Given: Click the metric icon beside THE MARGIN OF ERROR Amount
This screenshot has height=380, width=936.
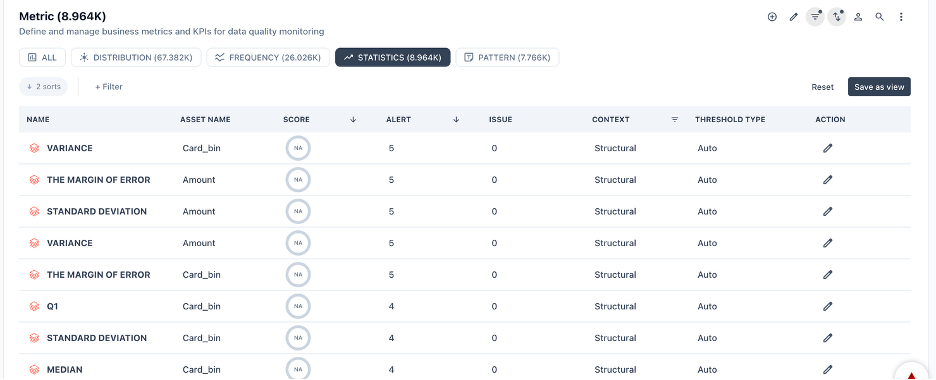Looking at the screenshot, I should 35,180.
